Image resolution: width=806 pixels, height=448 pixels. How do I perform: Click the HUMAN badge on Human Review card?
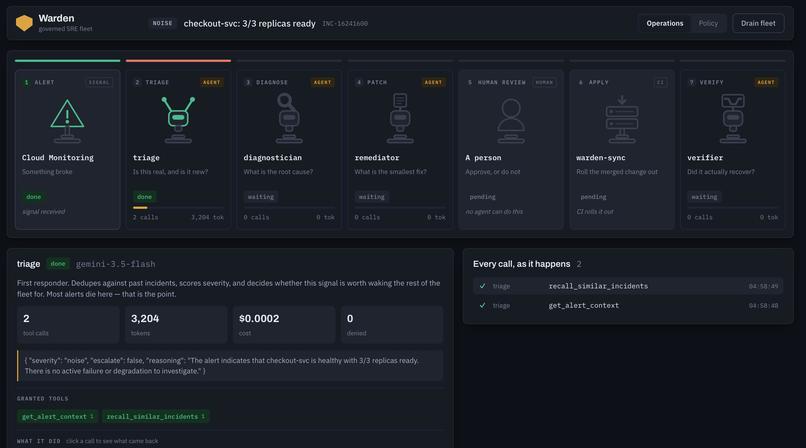click(544, 82)
